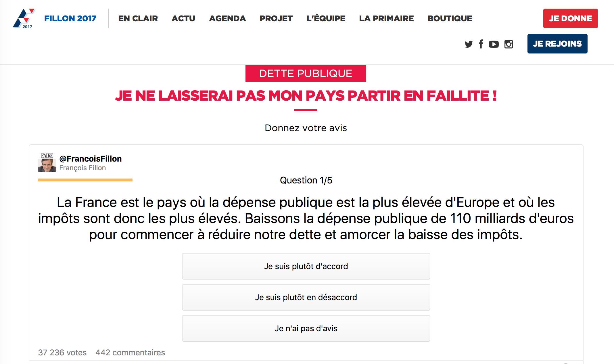This screenshot has width=614, height=364.
Task: Open the YouTube social icon
Action: [x=494, y=44]
